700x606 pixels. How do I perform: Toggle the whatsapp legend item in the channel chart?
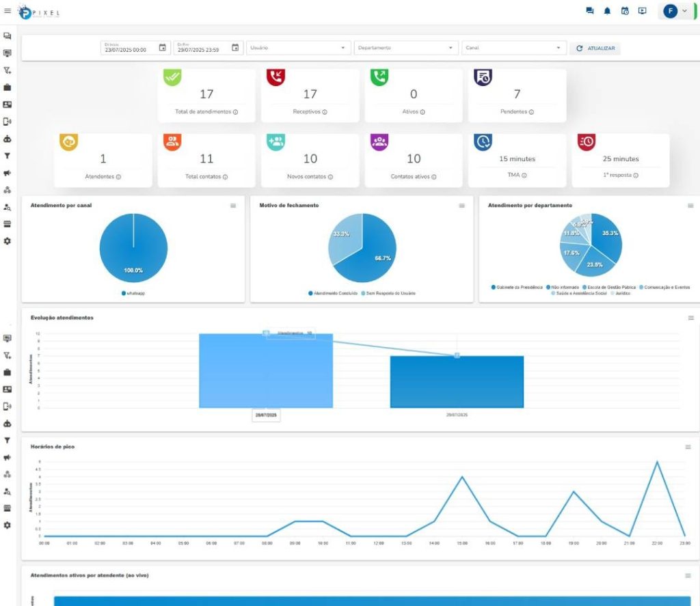133,293
